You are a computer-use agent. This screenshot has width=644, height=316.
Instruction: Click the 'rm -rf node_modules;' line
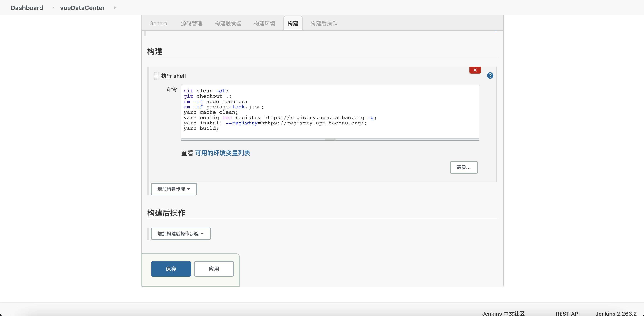(216, 102)
